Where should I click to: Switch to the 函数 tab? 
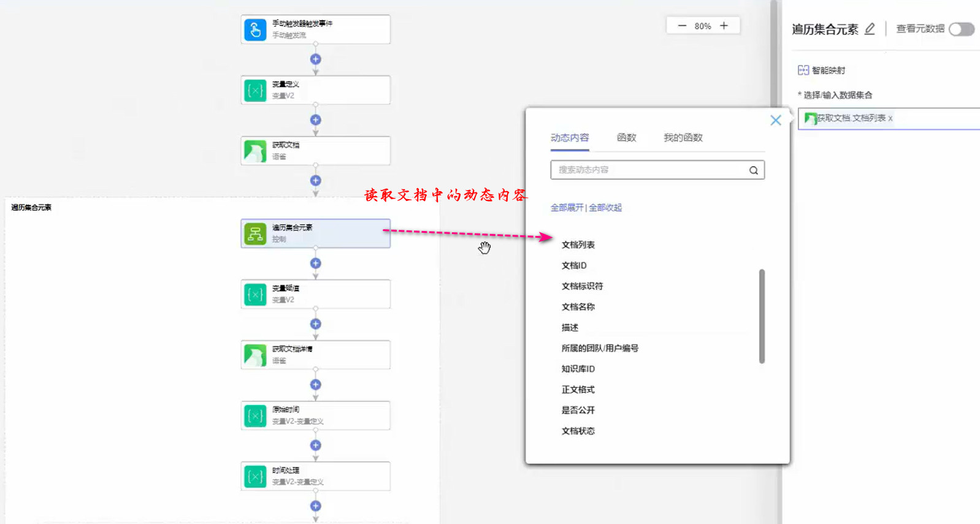tap(627, 138)
